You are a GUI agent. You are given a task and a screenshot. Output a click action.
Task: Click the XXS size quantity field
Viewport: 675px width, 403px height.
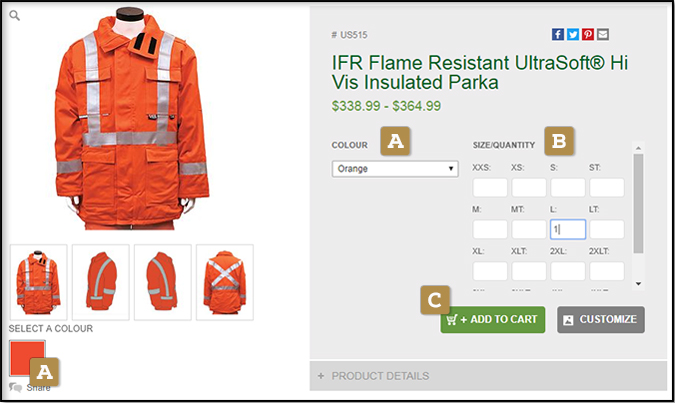490,188
